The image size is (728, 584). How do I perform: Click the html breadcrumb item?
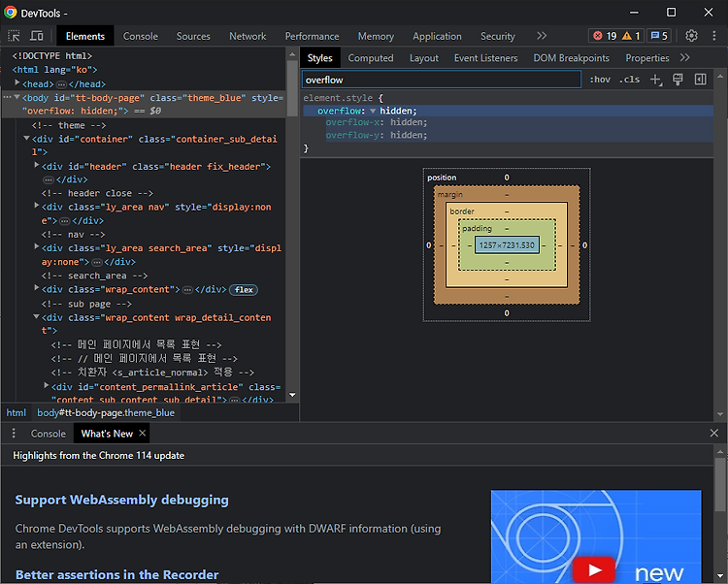point(17,412)
